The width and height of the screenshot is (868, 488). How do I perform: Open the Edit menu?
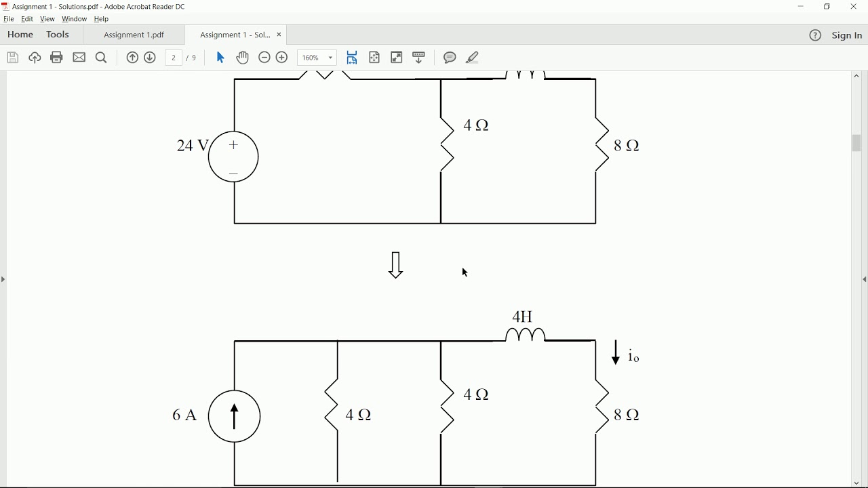27,19
